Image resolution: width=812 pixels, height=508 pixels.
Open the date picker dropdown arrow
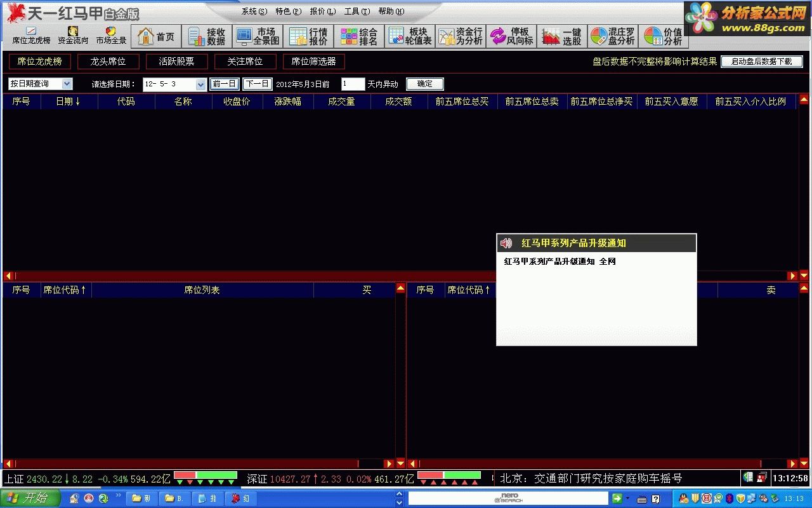click(201, 84)
